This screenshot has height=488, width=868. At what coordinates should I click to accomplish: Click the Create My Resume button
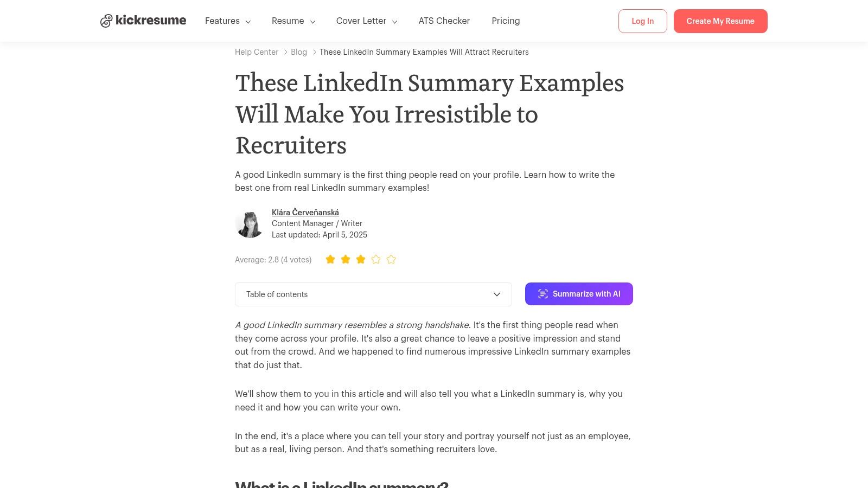point(720,21)
